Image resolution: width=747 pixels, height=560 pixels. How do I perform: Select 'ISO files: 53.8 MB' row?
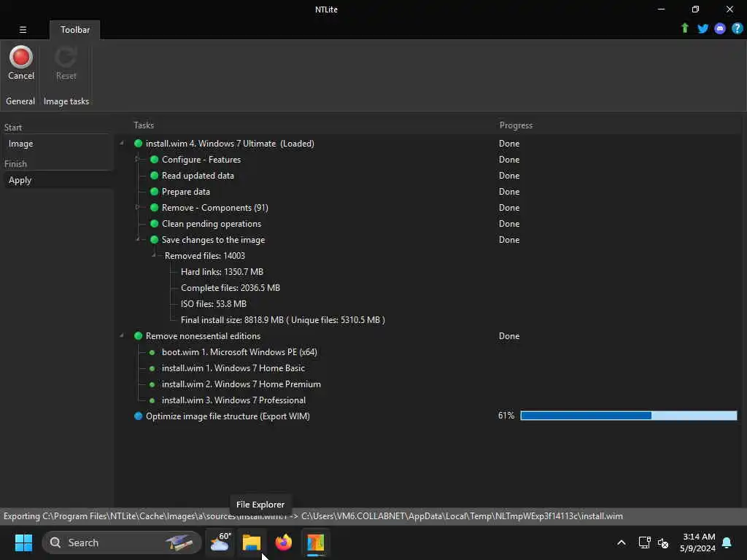214,304
